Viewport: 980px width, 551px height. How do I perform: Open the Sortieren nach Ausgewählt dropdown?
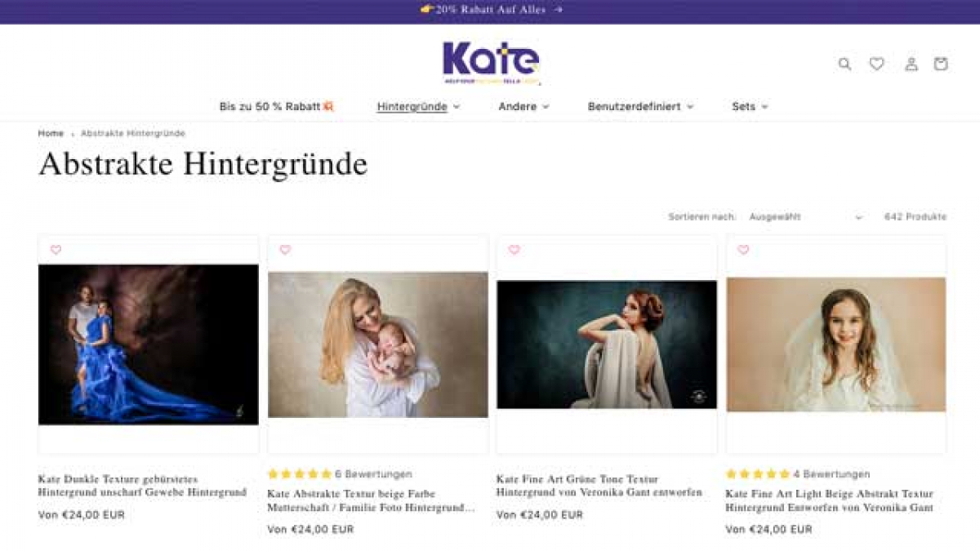(x=805, y=217)
